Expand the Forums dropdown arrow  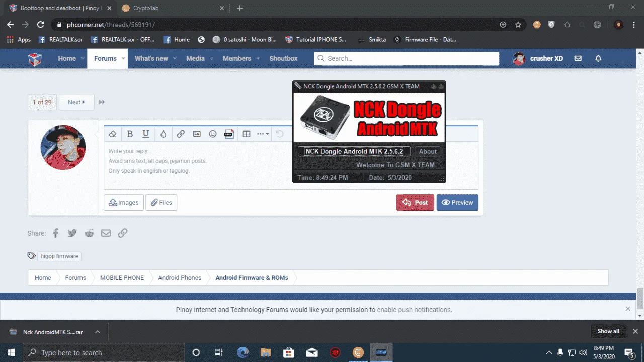[x=123, y=59]
